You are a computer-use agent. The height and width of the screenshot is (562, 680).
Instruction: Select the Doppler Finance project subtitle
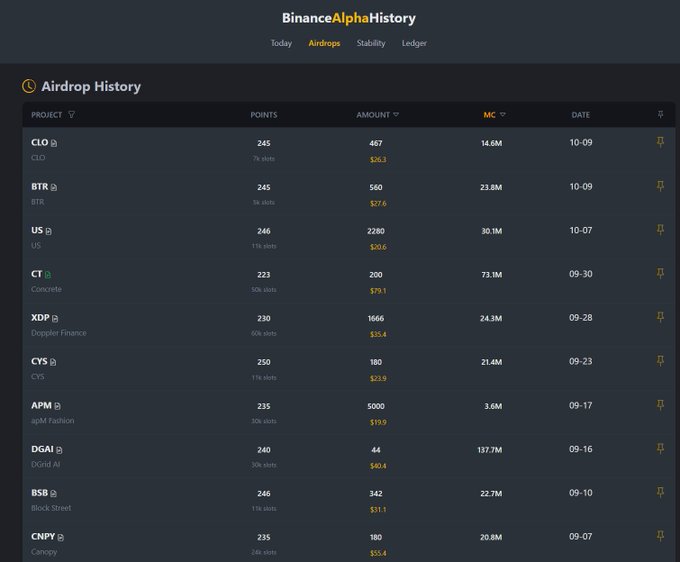(x=59, y=333)
